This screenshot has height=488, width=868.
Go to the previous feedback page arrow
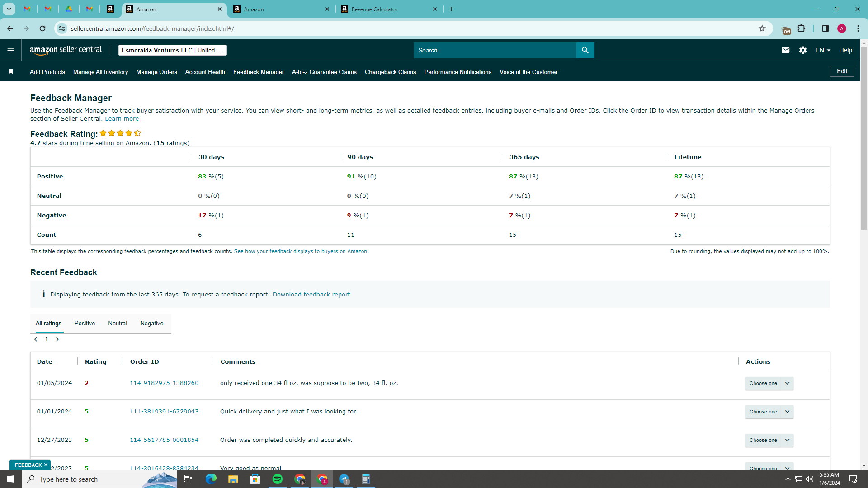pos(36,339)
